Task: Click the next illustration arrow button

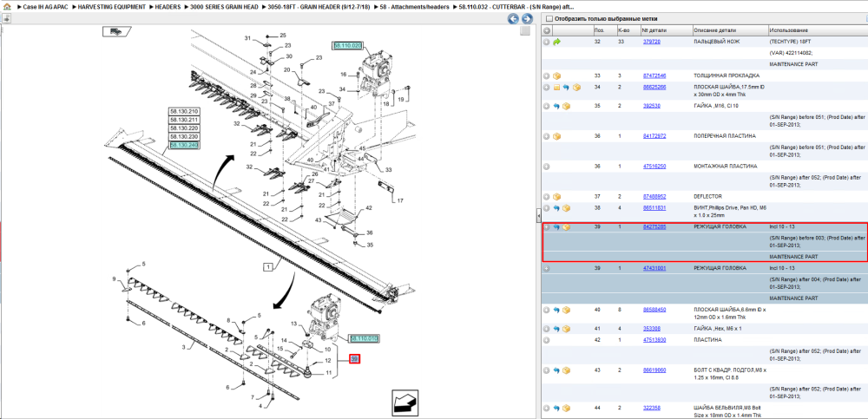Action: [x=527, y=19]
